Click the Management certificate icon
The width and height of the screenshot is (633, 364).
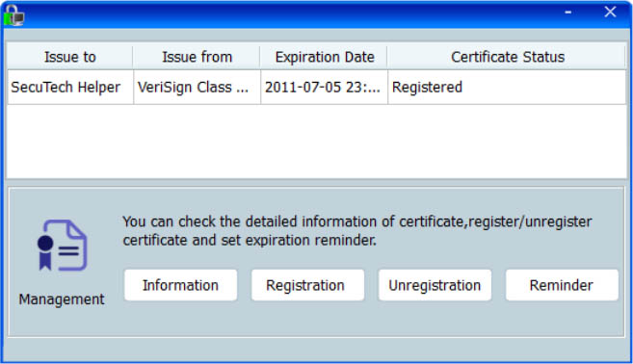click(62, 245)
